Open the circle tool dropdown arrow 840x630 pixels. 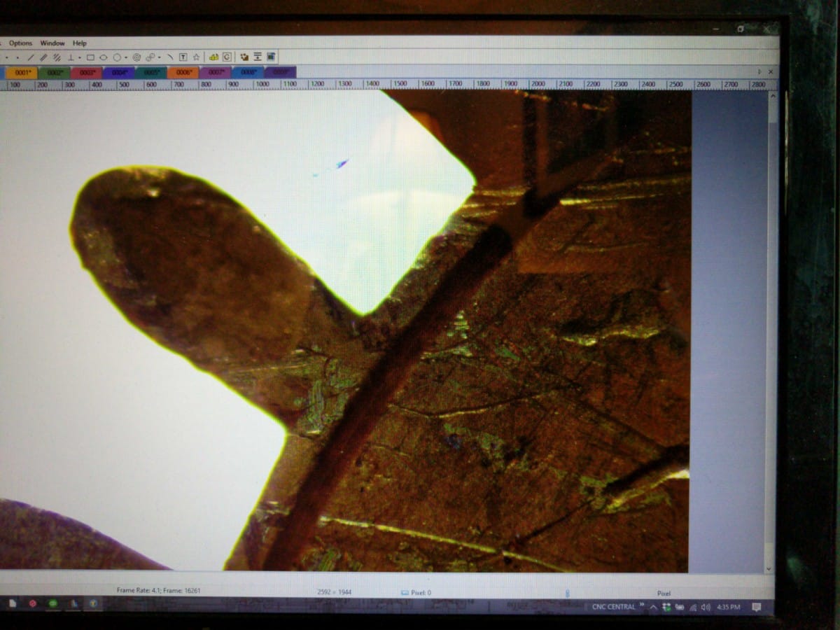[126, 57]
